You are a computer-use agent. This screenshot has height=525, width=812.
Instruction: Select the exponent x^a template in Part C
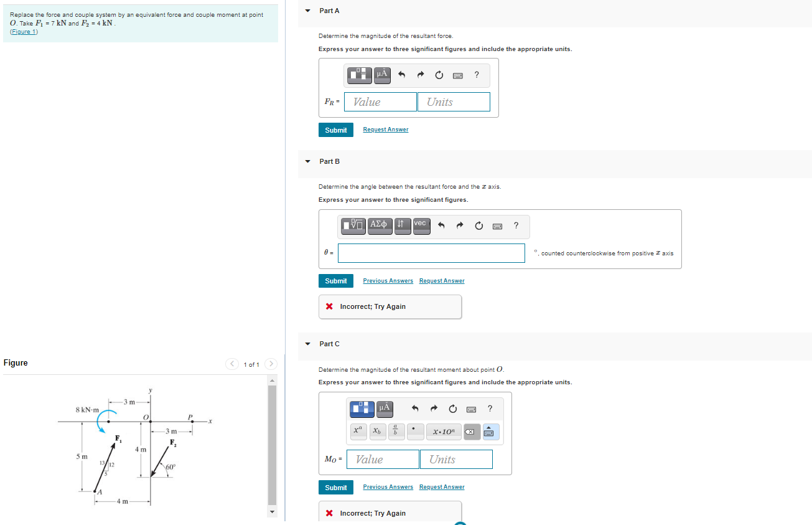(x=358, y=431)
